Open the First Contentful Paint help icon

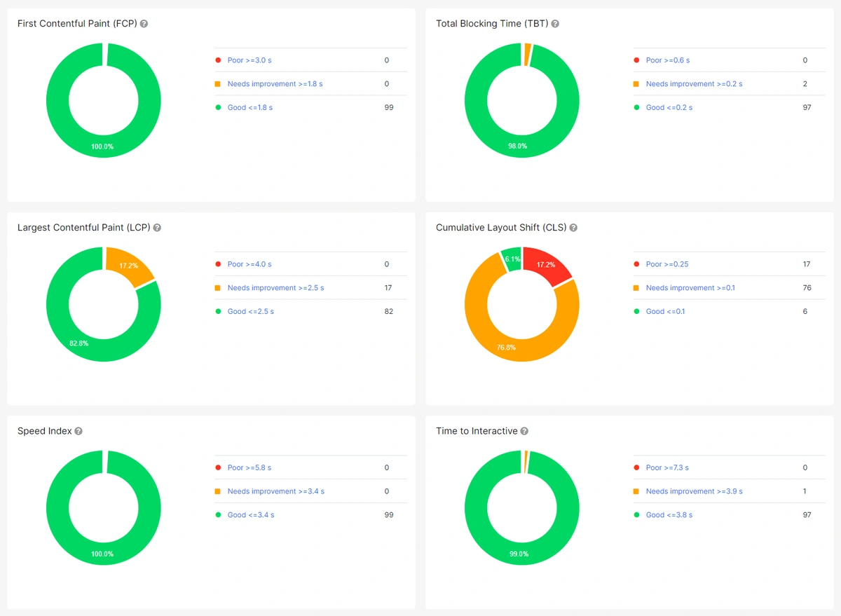[x=144, y=23]
